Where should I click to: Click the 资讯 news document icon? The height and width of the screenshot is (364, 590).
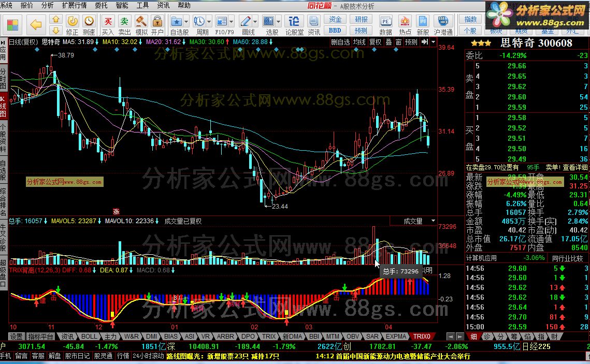[314, 25]
